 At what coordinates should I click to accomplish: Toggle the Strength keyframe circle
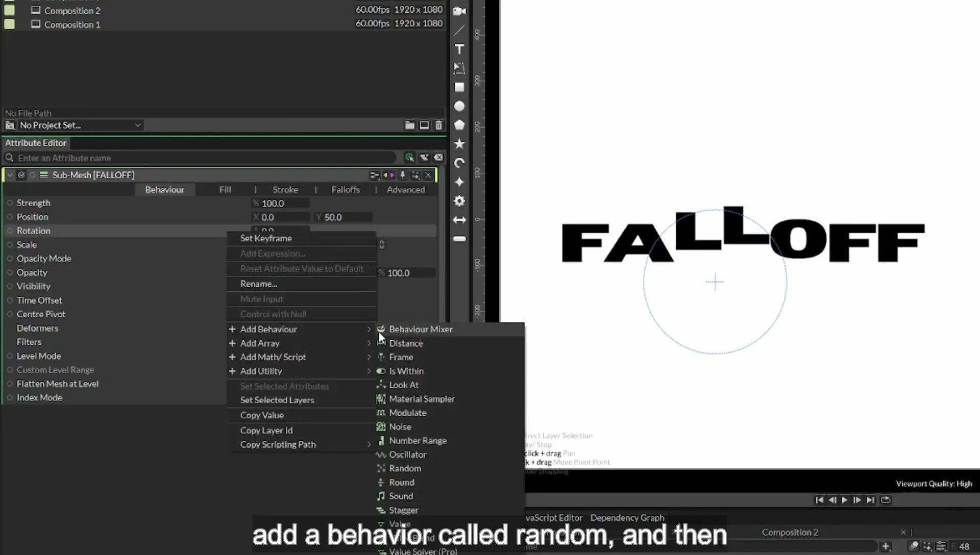pyautogui.click(x=10, y=203)
